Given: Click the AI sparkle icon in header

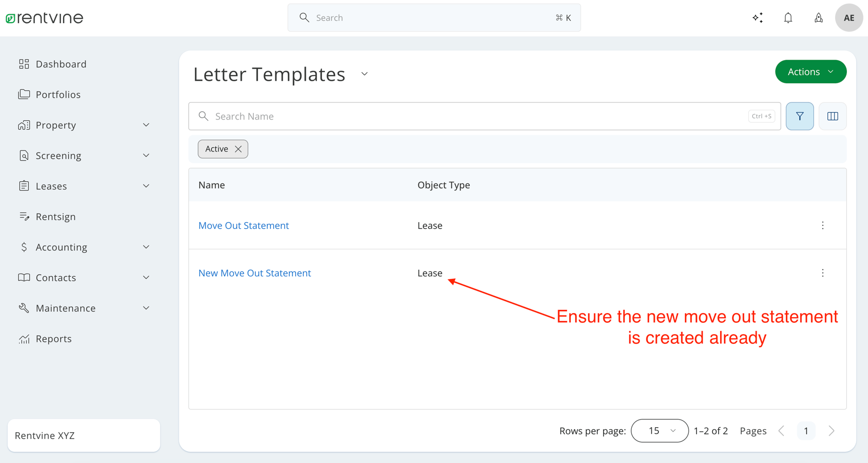Looking at the screenshot, I should point(757,18).
